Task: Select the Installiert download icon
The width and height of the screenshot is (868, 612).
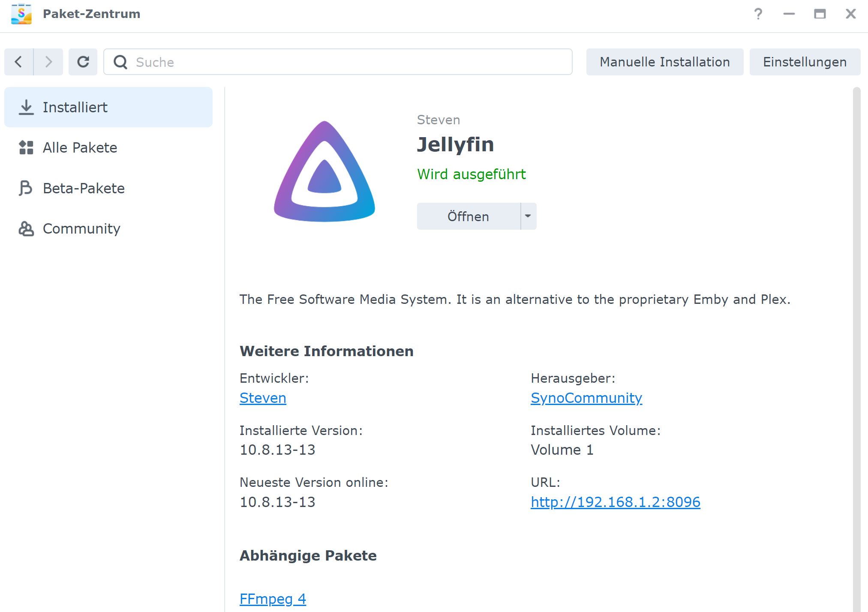Action: point(26,107)
